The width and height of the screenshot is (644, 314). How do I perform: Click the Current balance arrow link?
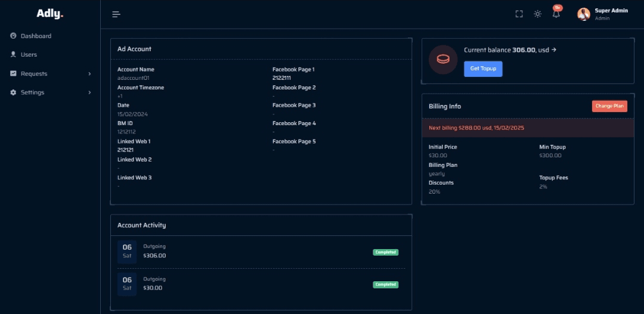pos(553,49)
